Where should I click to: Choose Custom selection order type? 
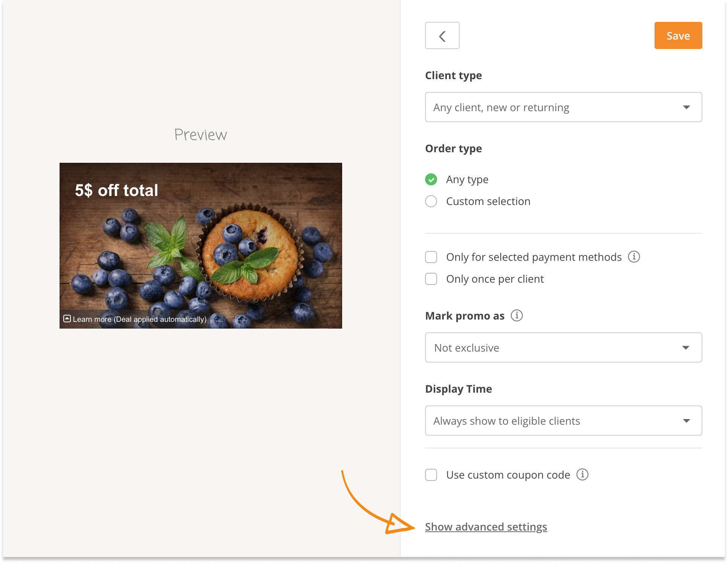click(x=431, y=201)
